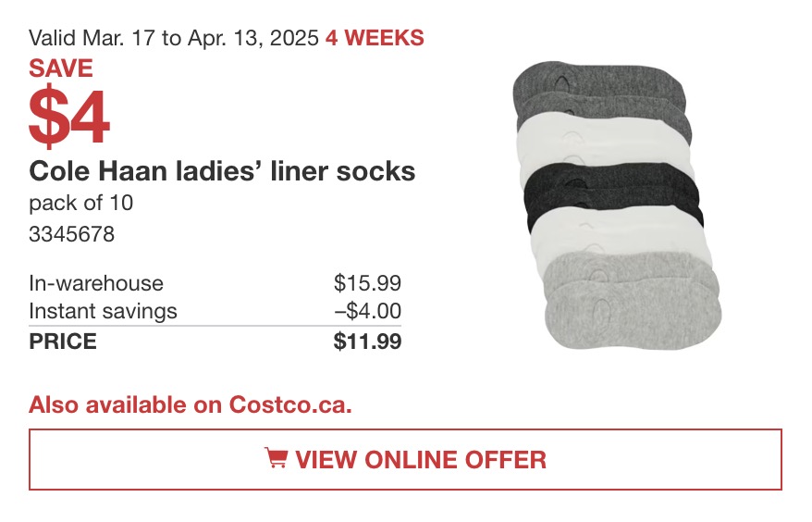
Task: Click the Instant savings label
Action: click(x=103, y=312)
